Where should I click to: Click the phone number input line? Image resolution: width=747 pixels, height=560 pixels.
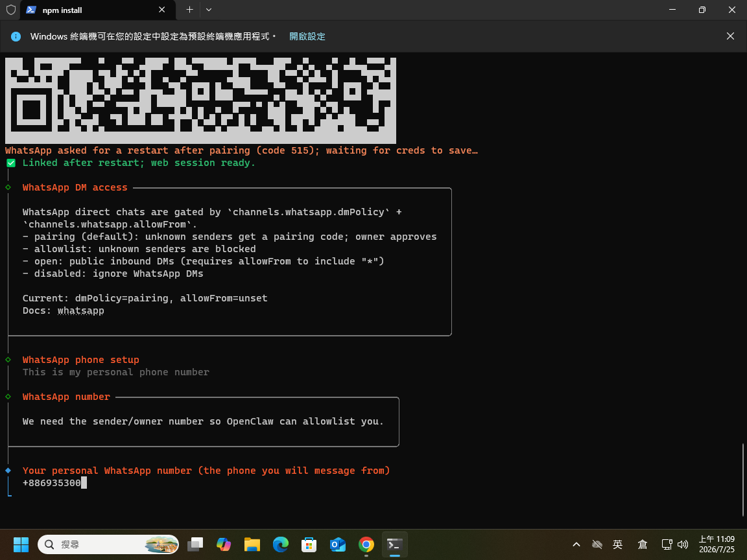point(54,483)
